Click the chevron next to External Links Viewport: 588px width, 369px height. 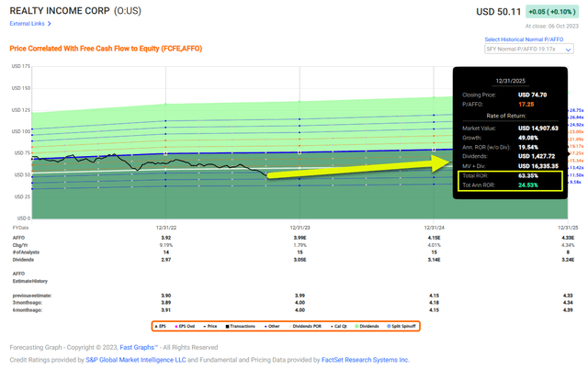coord(49,24)
